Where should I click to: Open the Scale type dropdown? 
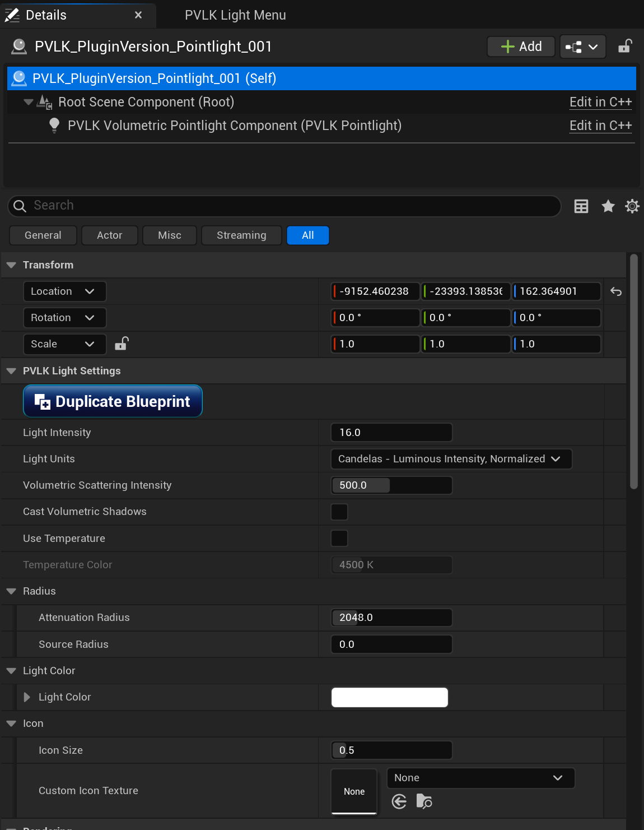point(65,344)
